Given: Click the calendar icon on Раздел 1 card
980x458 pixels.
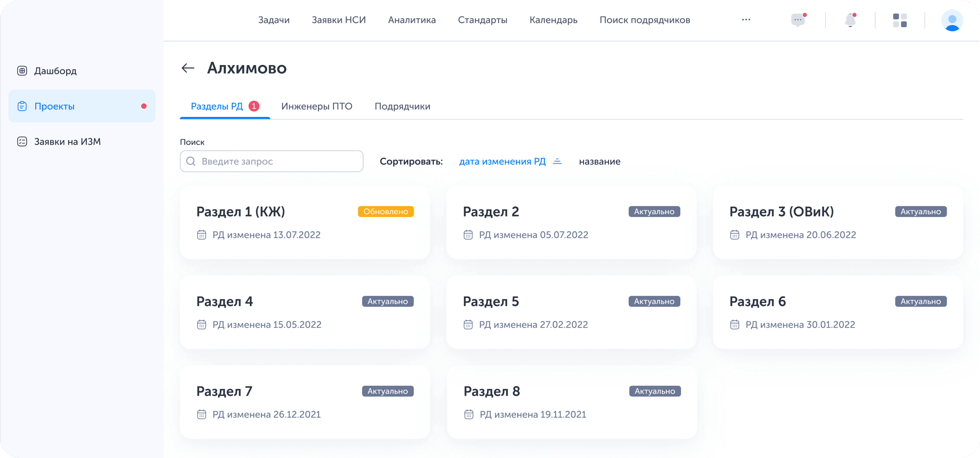Looking at the screenshot, I should 201,235.
